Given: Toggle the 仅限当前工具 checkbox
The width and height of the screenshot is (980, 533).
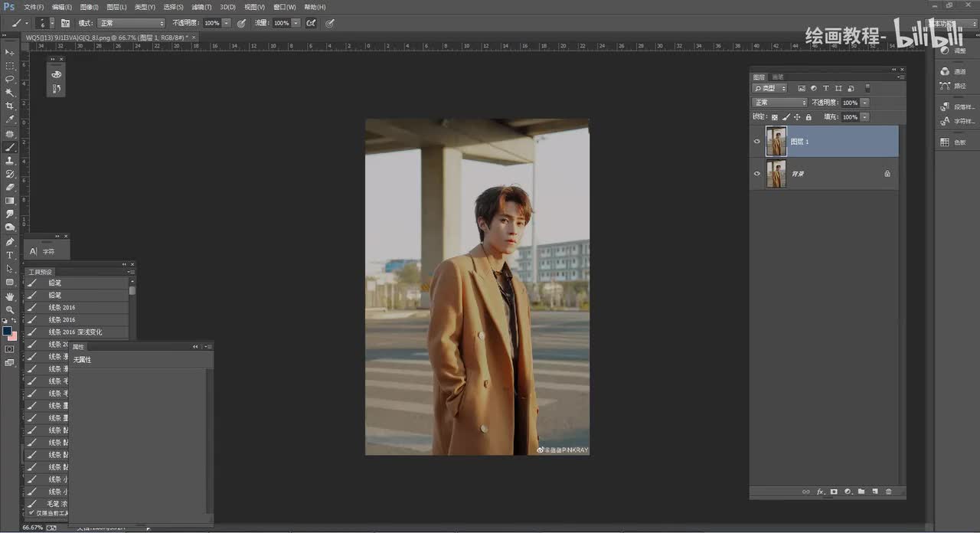Looking at the screenshot, I should 31,513.
